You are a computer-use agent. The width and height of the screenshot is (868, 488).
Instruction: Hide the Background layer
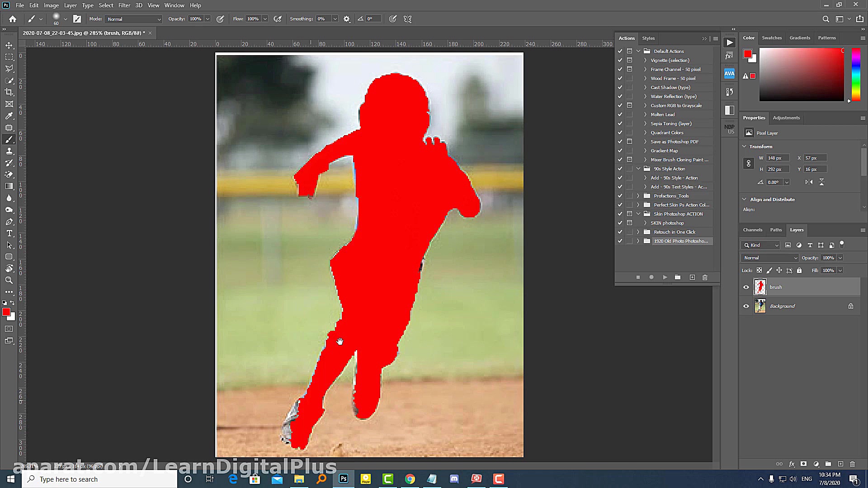746,306
